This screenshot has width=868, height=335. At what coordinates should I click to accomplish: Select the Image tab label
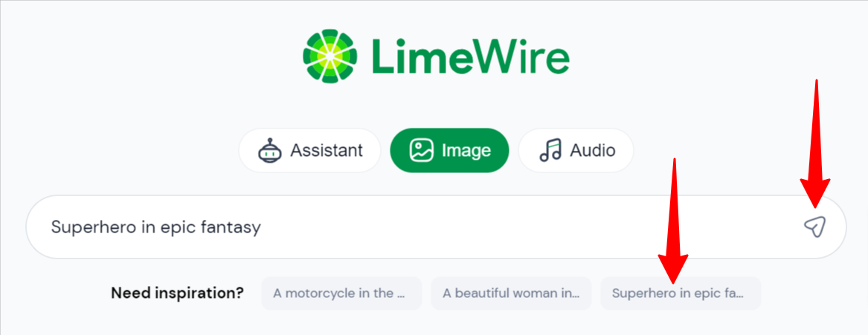tap(466, 151)
